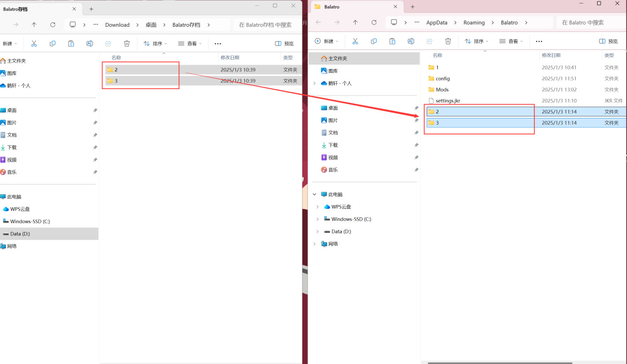627x364 pixels.
Task: Go up one level in AppData Balatro window
Action: 355,23
